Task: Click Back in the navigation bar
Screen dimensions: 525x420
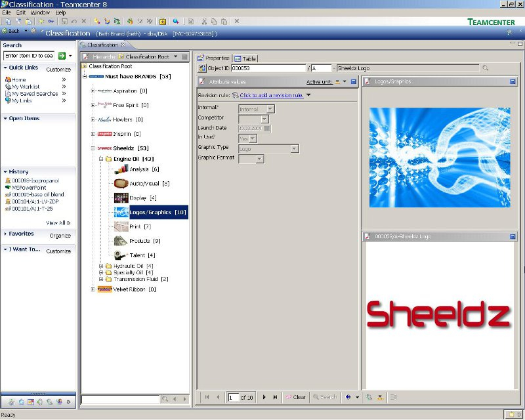Action: click(10, 31)
